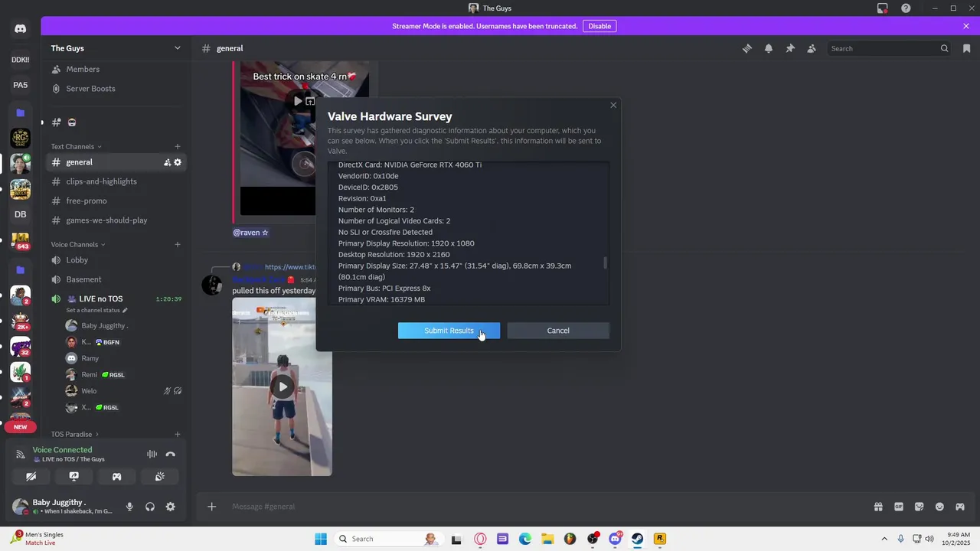
Task: Share your screen button in voice panel
Action: (x=74, y=476)
